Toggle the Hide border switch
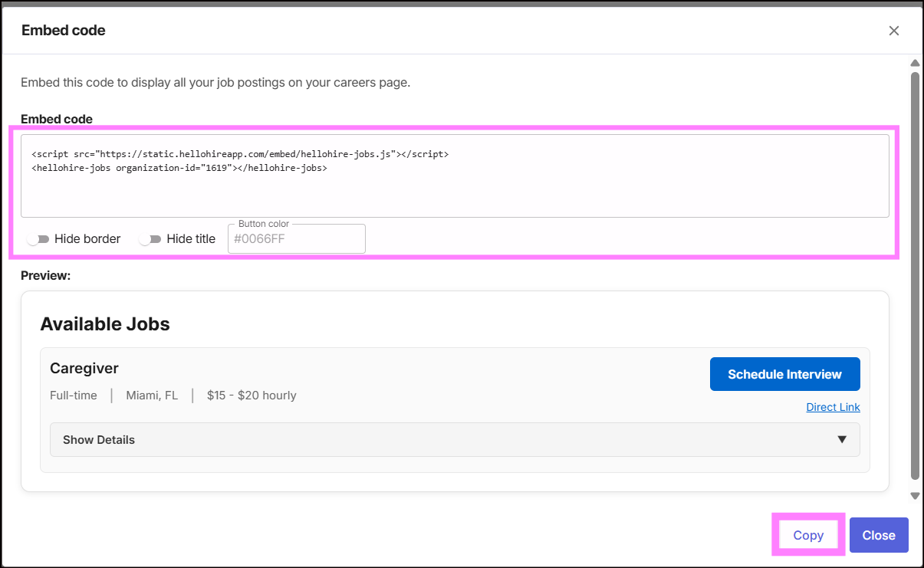Image resolution: width=924 pixels, height=568 pixels. [38, 239]
